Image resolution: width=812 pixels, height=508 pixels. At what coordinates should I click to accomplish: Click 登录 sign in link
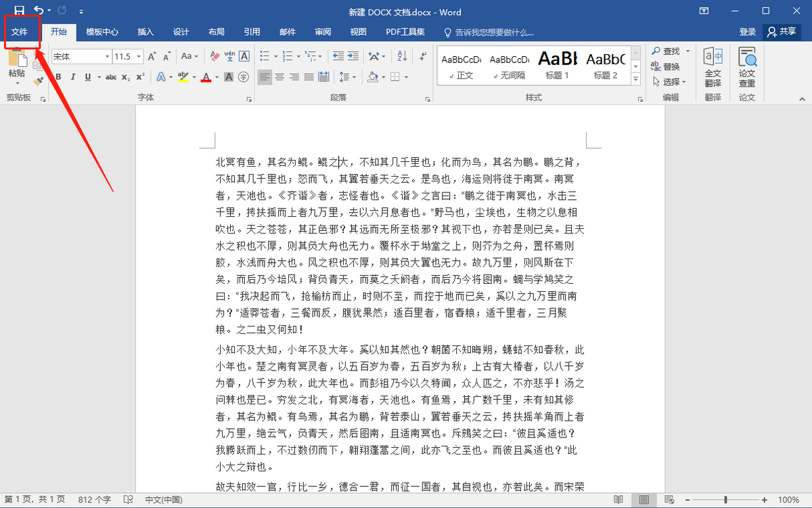click(748, 32)
